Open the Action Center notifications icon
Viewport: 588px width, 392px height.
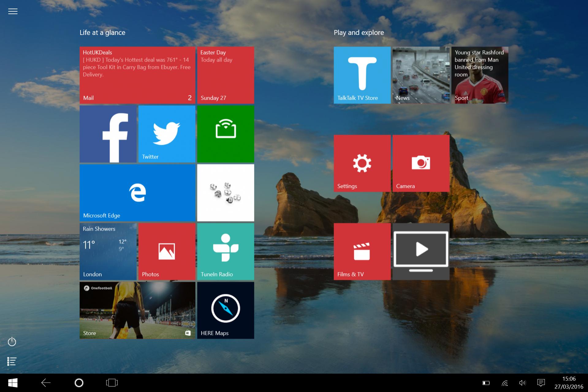[x=541, y=383]
